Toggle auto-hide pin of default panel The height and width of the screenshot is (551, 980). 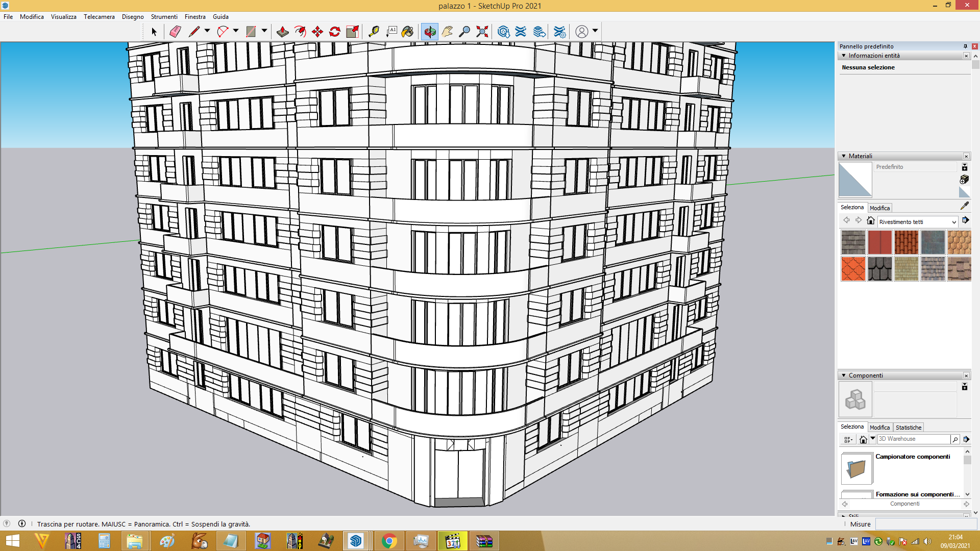(x=965, y=46)
